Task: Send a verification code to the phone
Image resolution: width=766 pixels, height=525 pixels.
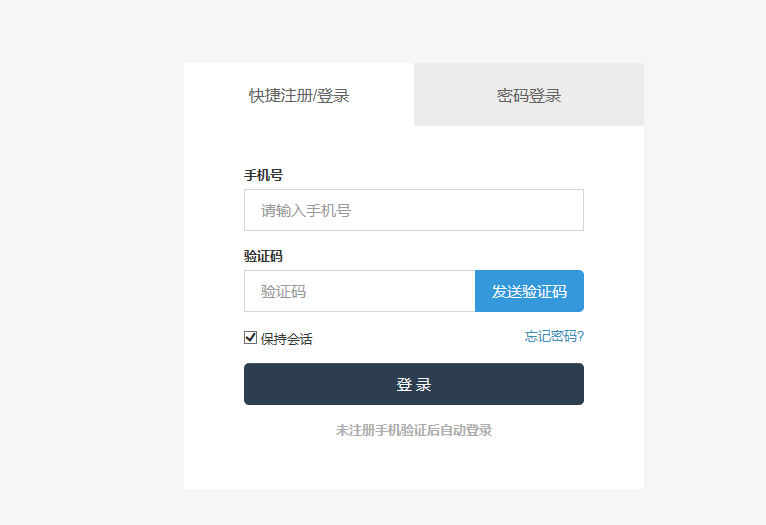Action: click(529, 291)
